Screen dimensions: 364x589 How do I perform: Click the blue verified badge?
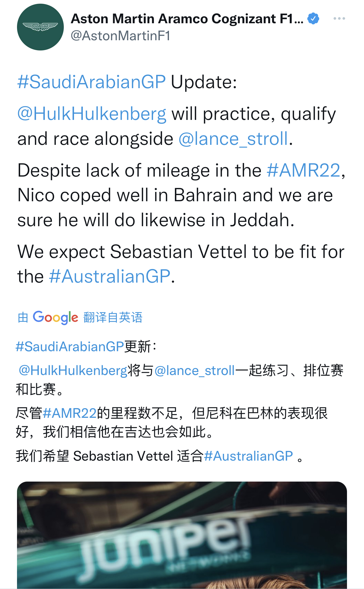313,19
